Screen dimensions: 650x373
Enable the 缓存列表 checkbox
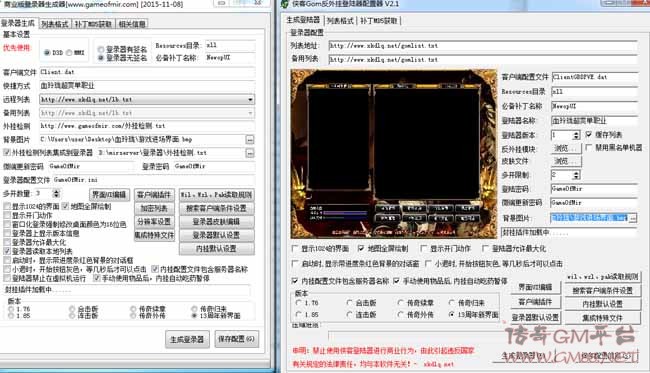click(x=589, y=135)
